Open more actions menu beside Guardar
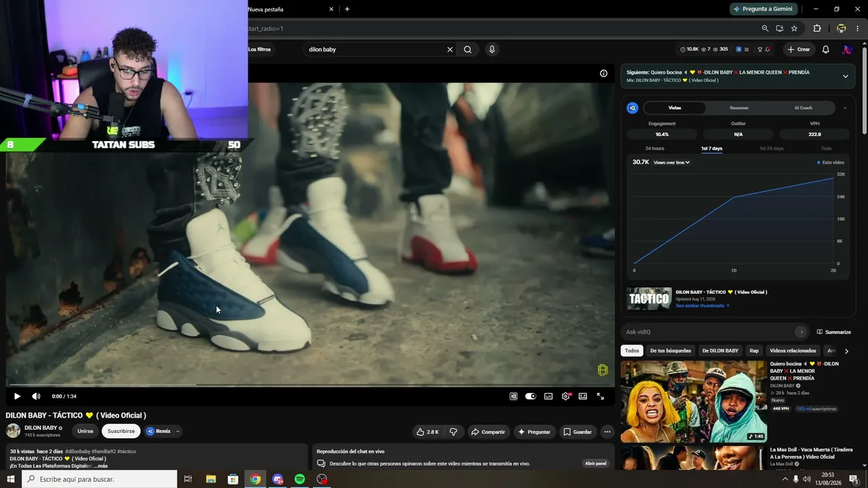868x488 pixels. (607, 432)
